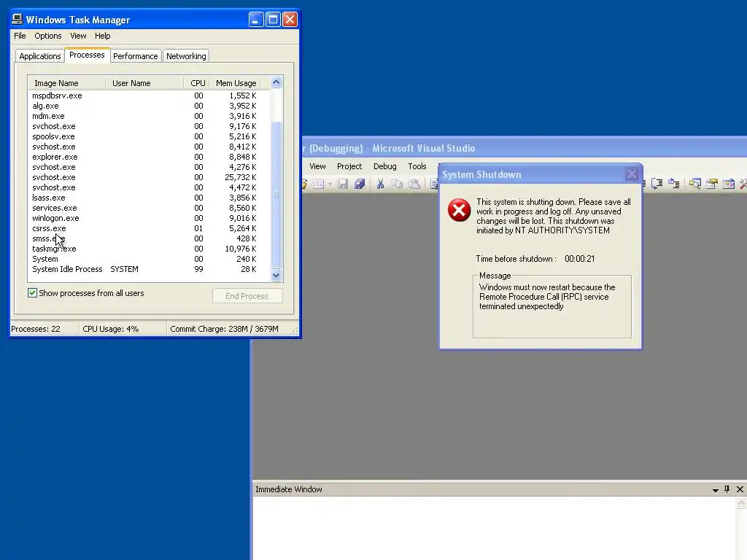
Task: Click the System process row showing 240 K
Action: point(149,259)
